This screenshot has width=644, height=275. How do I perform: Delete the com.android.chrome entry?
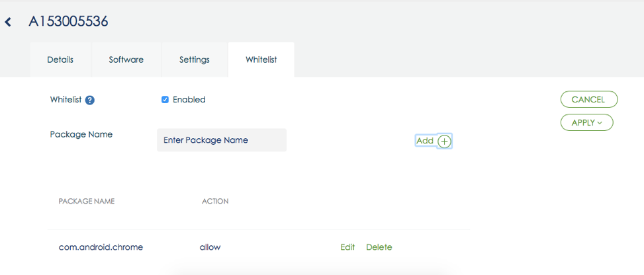tap(379, 247)
